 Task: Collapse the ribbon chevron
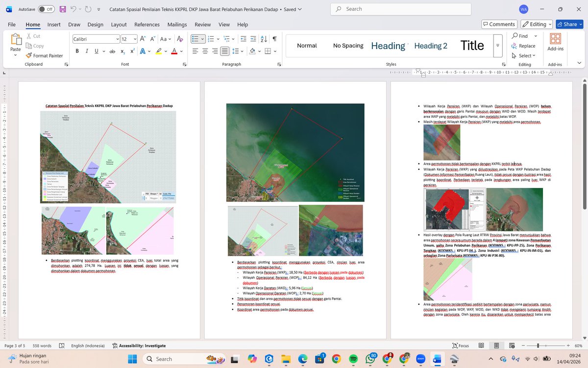point(579,63)
